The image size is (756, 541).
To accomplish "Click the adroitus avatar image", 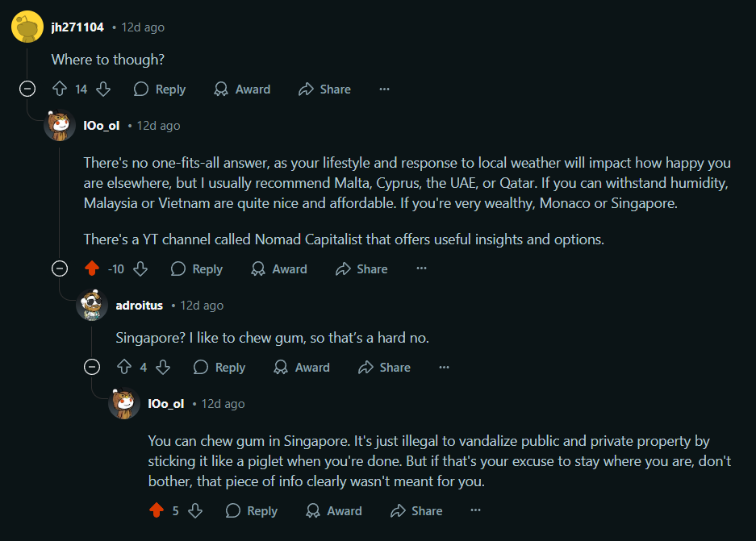I will pos(92,305).
